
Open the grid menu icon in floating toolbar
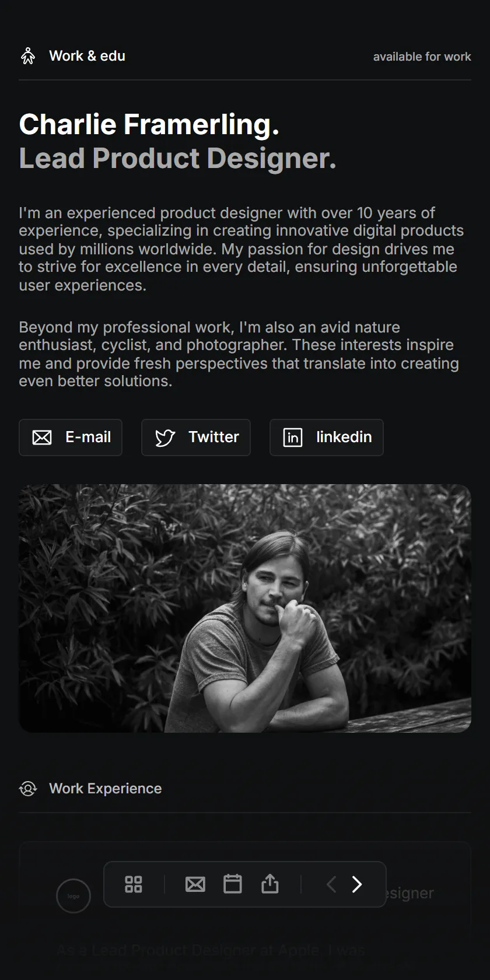click(134, 884)
